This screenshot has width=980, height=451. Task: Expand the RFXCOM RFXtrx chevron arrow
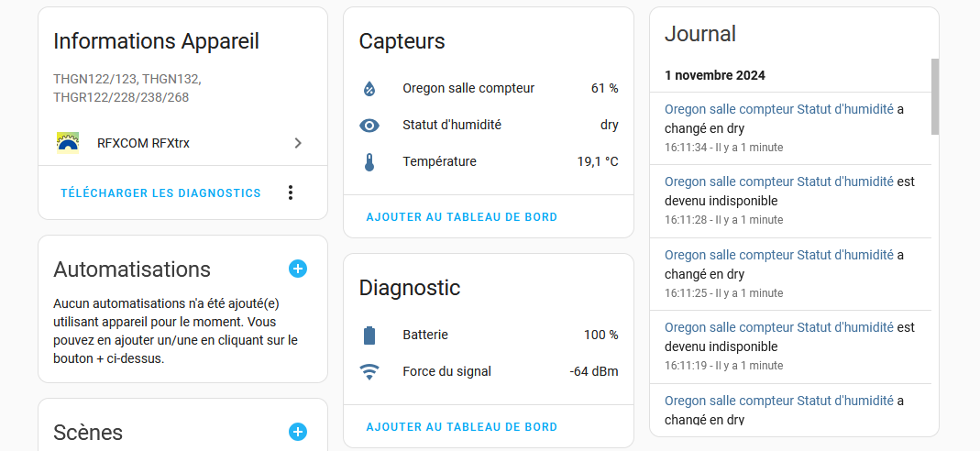tap(298, 143)
